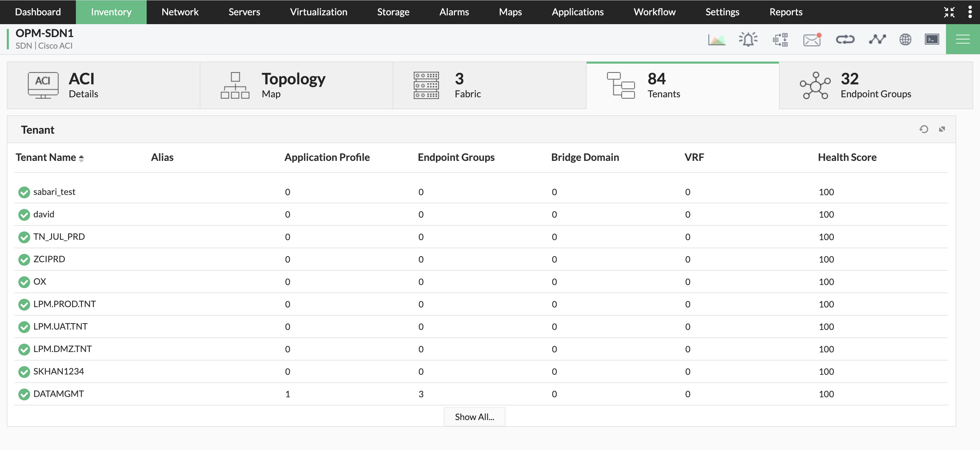
Task: Sort by Tenant Name column arrow
Action: point(81,158)
